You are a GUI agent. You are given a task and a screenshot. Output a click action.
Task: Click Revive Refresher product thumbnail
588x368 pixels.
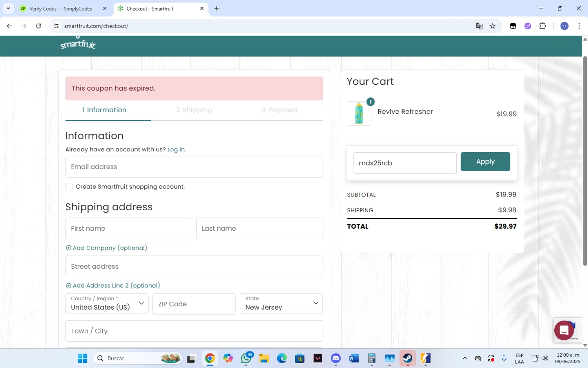pos(359,113)
